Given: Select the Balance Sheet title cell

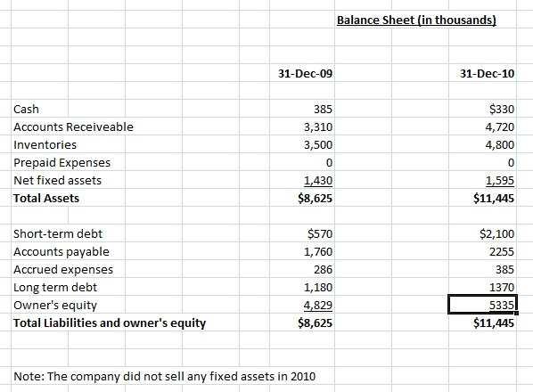Looking at the screenshot, I should (x=416, y=20).
